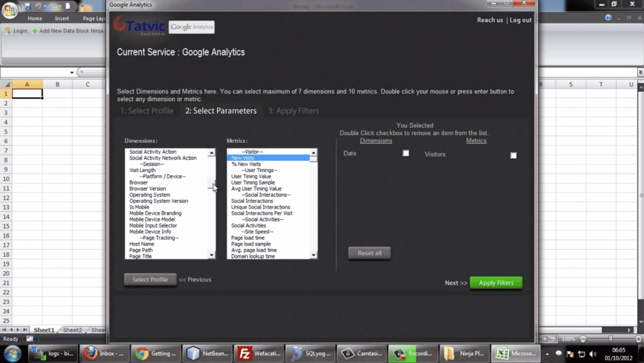This screenshot has width=644, height=363.
Task: Click the Login key icon in Excel ribbon
Action: 8,31
